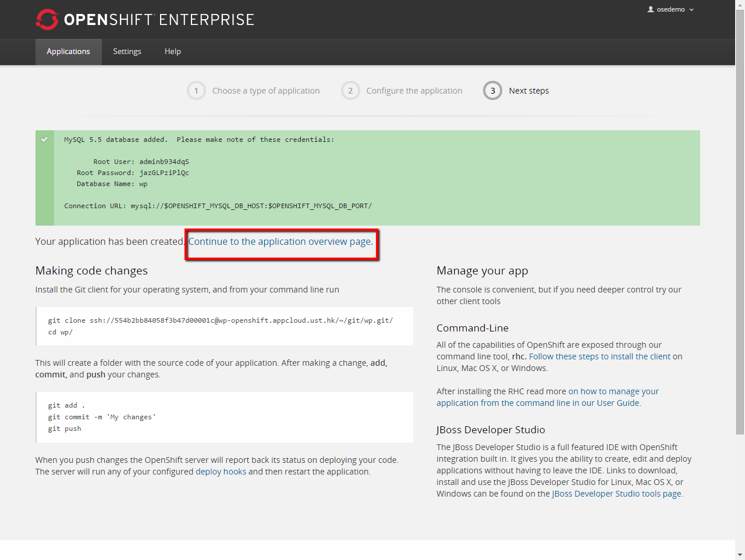The width and height of the screenshot is (745, 560).
Task: Go to the Settings tab
Action: (x=127, y=52)
